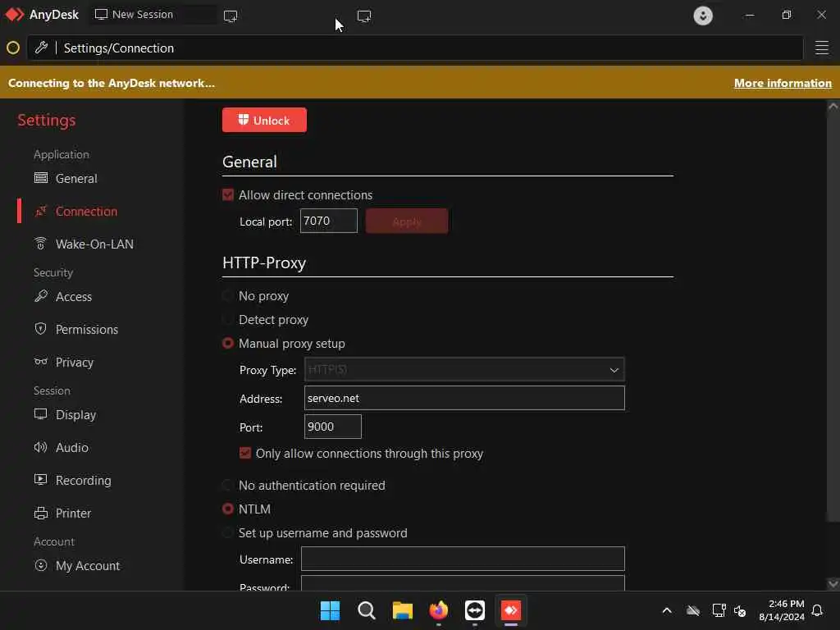
Task: Click the Audio speaker icon
Action: pyautogui.click(x=41, y=447)
